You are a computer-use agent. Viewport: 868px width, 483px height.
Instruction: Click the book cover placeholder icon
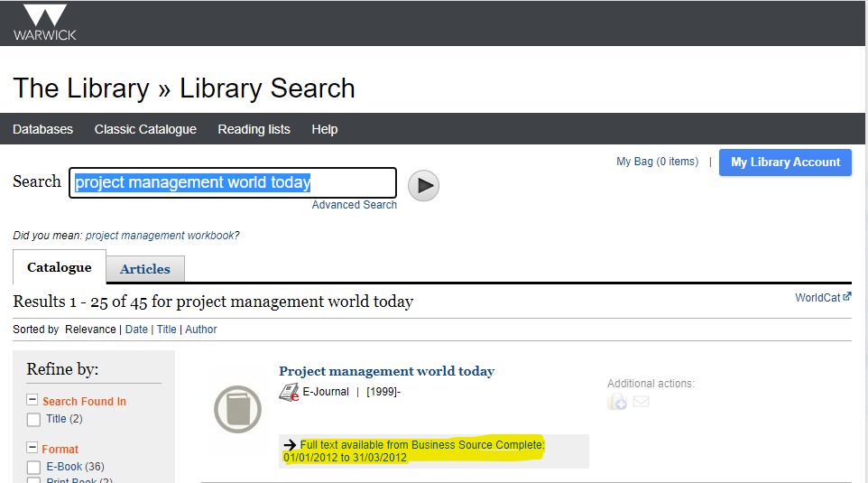coord(237,409)
